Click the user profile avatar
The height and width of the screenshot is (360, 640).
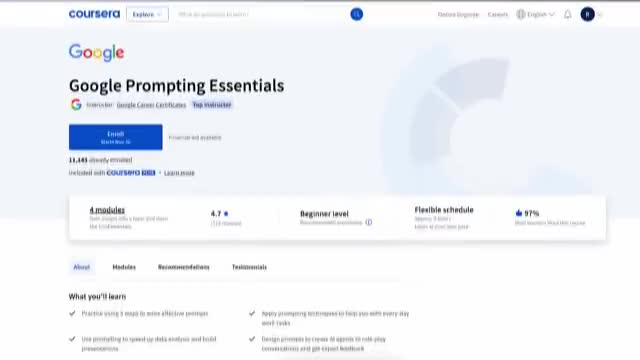(587, 14)
